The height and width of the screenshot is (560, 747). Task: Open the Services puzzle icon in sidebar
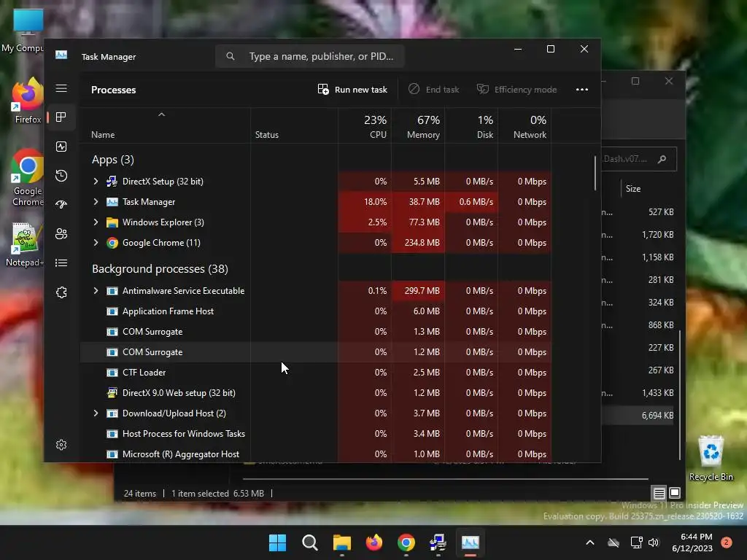pyautogui.click(x=61, y=292)
